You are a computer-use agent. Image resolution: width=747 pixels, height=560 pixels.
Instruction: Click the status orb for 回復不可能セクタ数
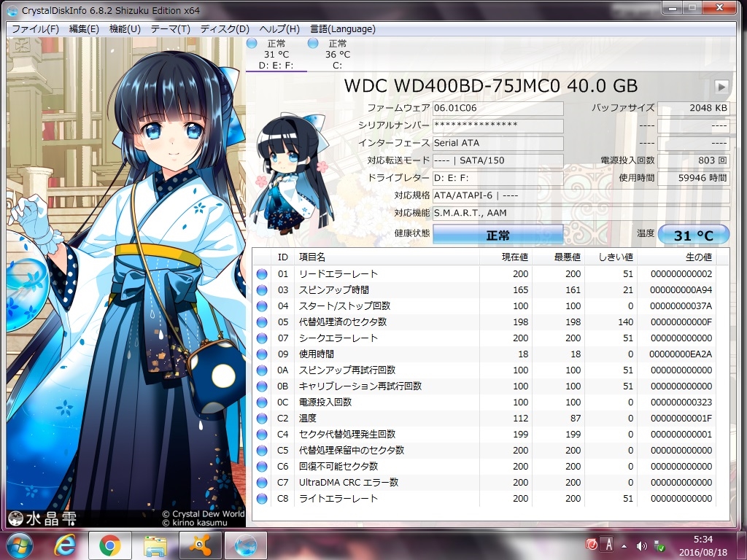pyautogui.click(x=262, y=467)
